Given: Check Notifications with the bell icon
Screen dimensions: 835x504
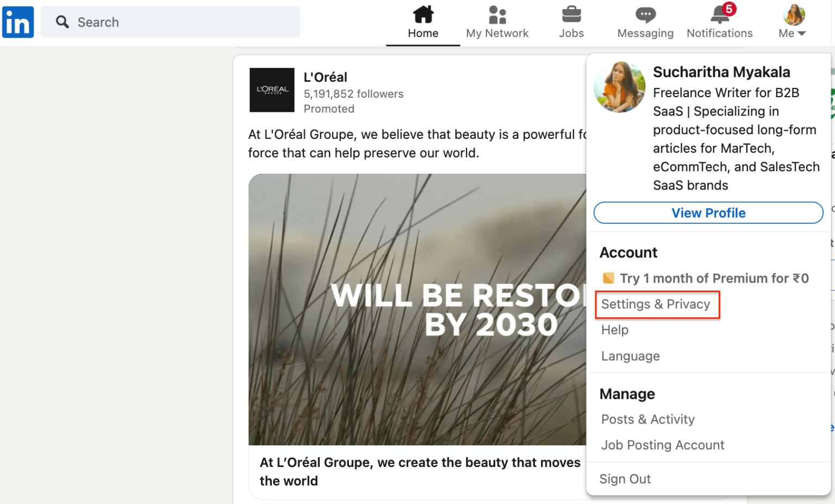Looking at the screenshot, I should [719, 16].
